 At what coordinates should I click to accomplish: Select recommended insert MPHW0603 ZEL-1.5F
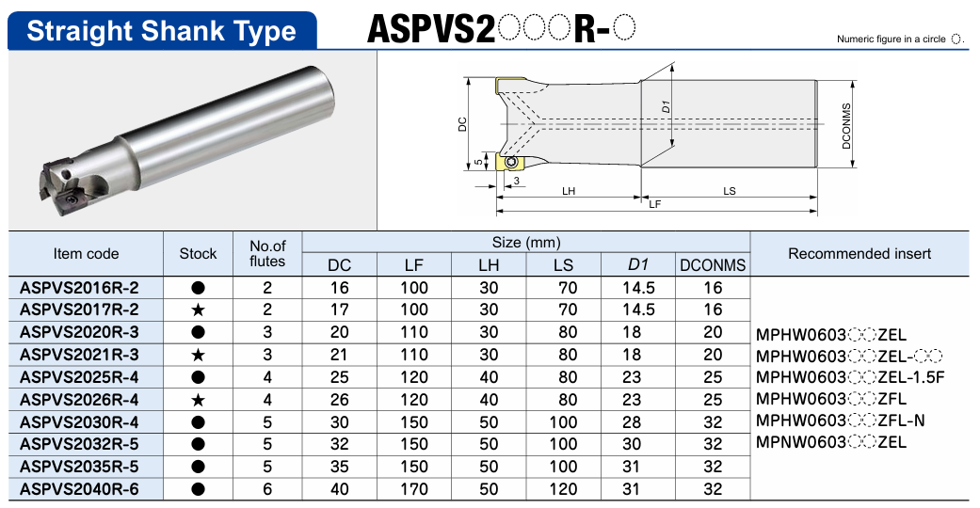[849, 377]
